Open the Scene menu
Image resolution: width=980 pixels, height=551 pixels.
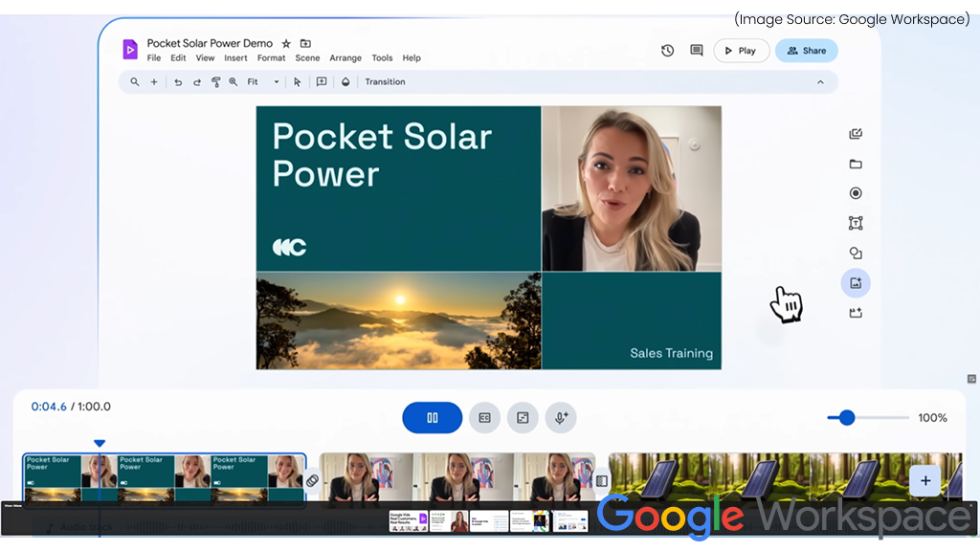point(307,58)
